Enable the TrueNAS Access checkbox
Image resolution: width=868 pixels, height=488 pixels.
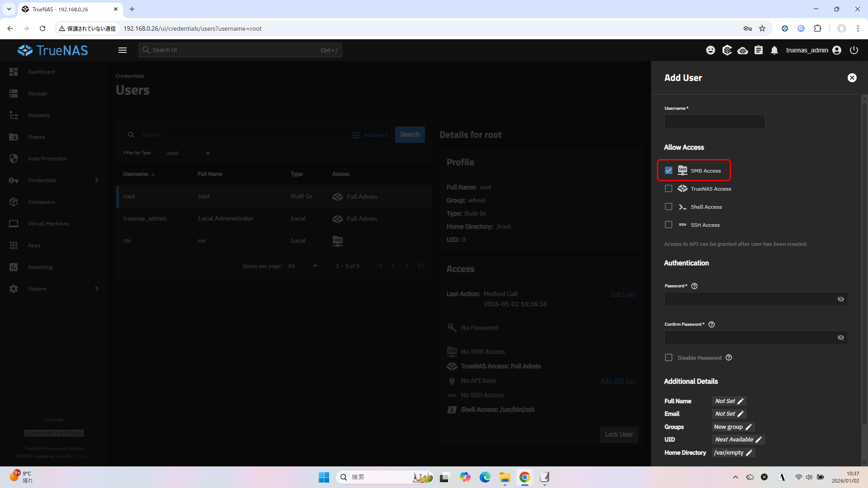pos(669,188)
